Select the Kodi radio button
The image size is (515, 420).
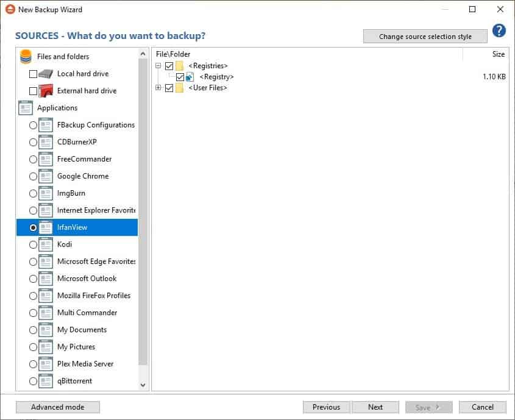click(33, 244)
